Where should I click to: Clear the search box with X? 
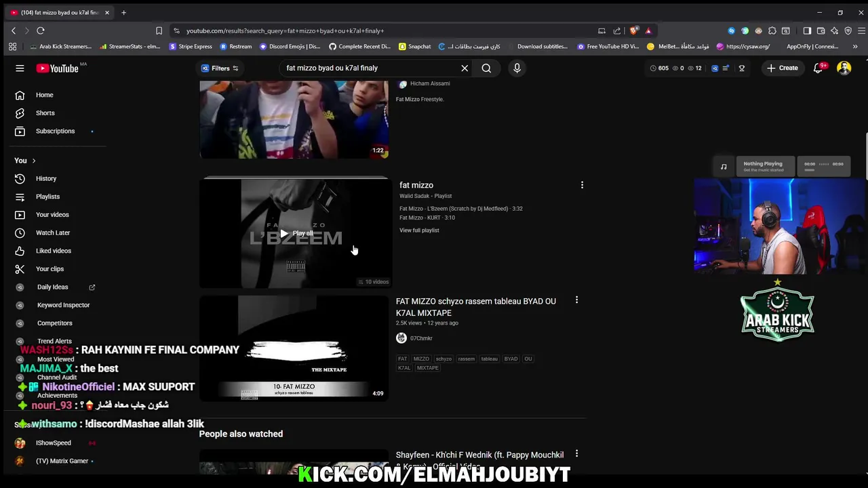click(465, 68)
